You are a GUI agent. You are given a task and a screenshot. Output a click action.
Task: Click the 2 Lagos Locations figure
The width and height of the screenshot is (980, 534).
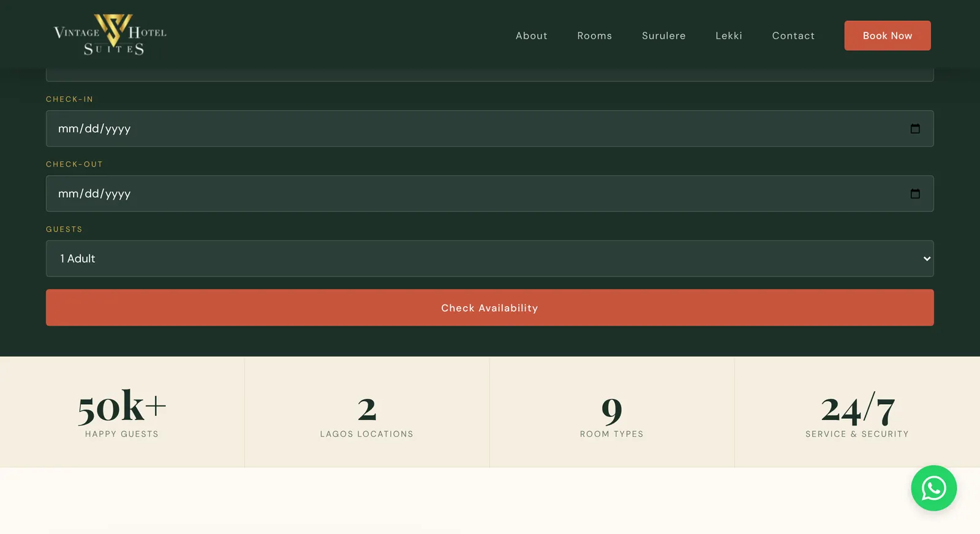point(367,416)
